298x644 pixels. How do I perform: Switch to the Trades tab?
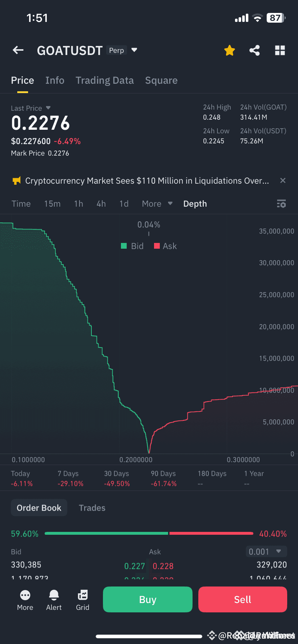coord(92,508)
